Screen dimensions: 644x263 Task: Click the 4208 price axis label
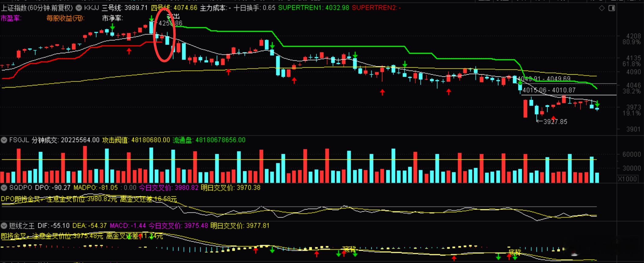pos(633,36)
